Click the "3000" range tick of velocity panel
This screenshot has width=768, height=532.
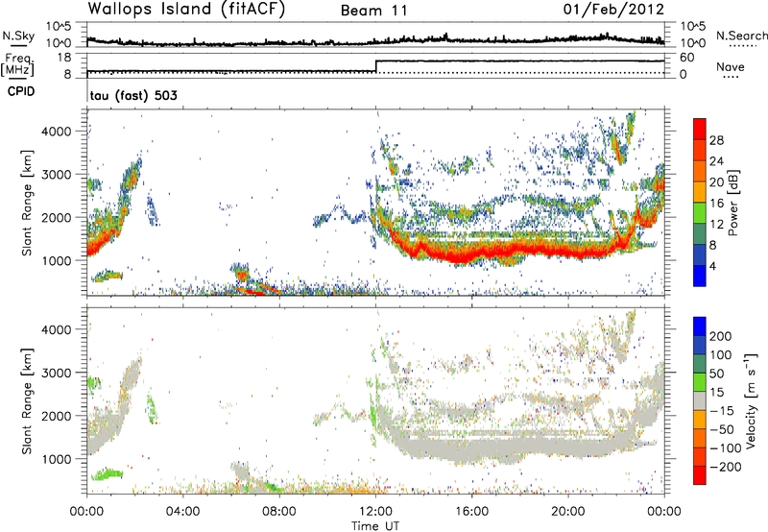point(57,373)
